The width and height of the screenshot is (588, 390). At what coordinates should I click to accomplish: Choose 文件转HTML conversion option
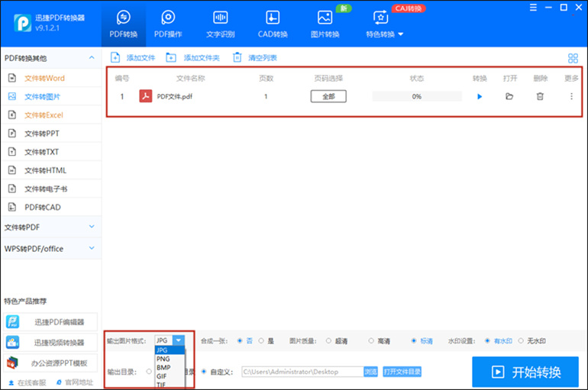pos(51,170)
